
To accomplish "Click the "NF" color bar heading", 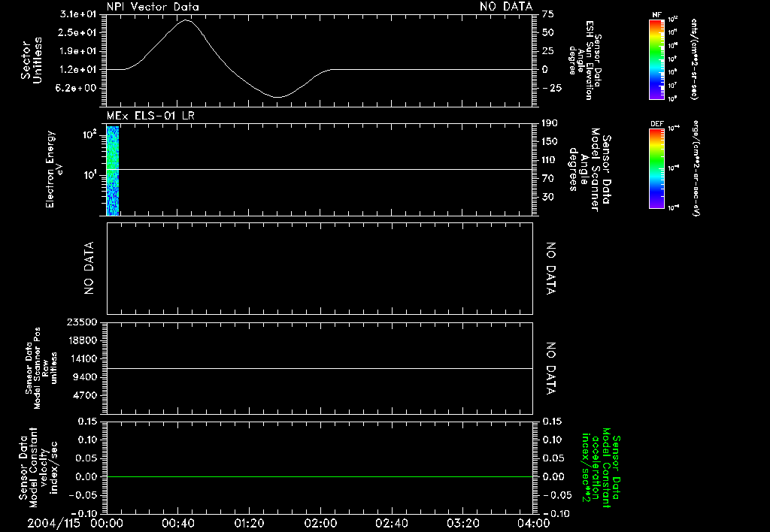I will coord(656,15).
